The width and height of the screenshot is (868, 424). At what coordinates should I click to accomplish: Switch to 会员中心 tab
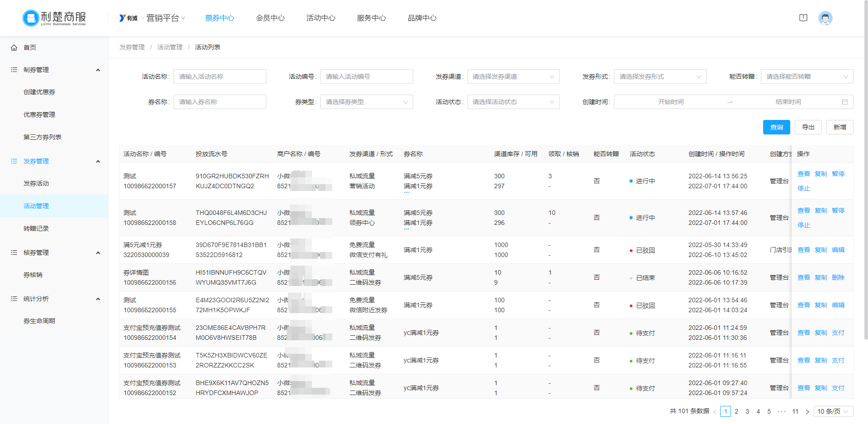pos(270,18)
